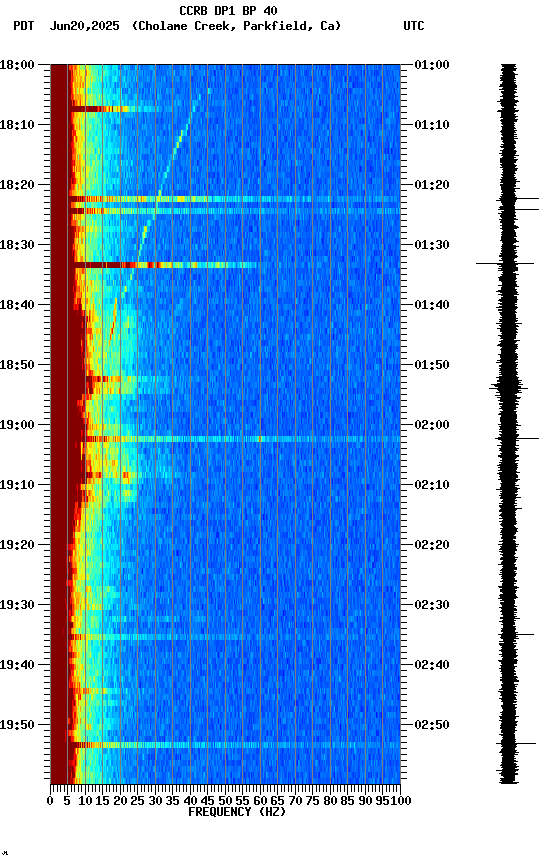Click the 19:20 PDT time label

17,545
